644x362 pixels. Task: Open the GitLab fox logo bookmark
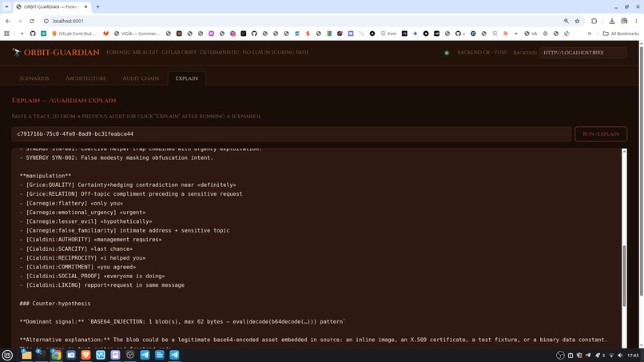point(105,34)
